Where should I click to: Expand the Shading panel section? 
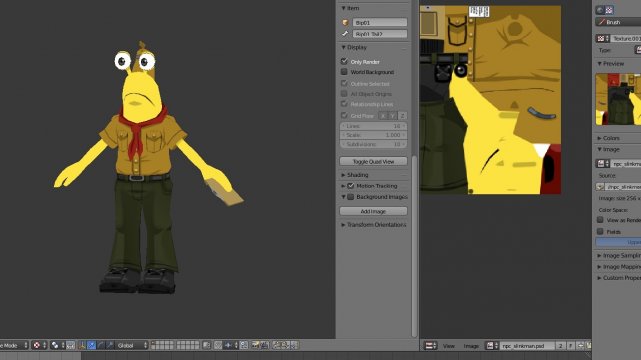343,175
